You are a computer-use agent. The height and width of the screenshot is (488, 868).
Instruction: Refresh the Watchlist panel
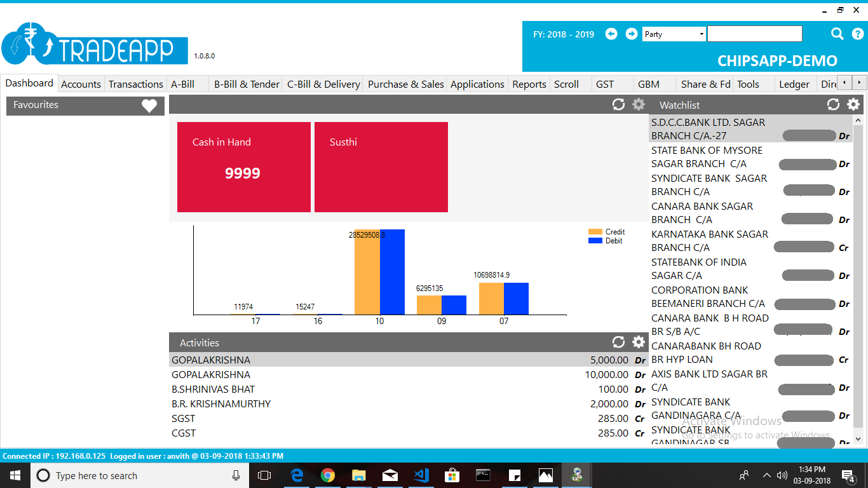point(833,105)
